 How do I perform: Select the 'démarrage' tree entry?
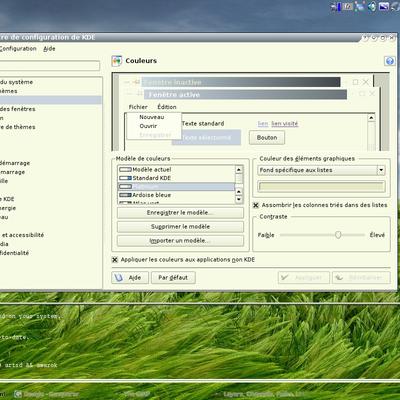tap(15, 163)
